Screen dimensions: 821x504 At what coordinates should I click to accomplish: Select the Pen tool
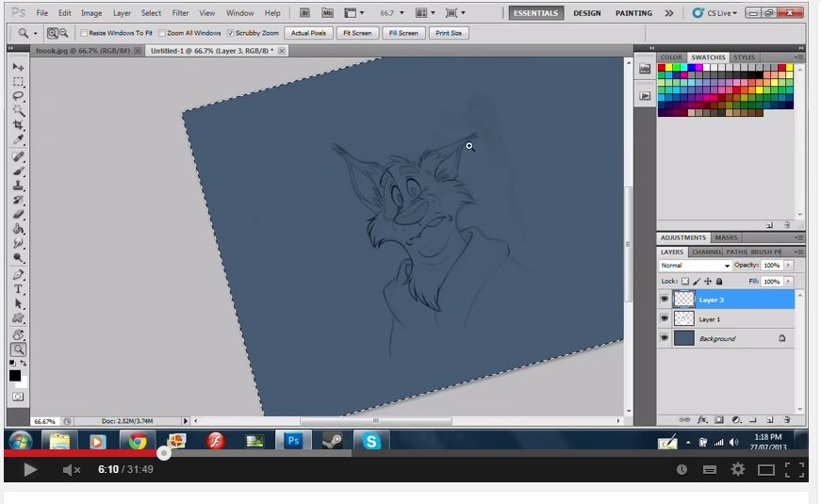pos(18,275)
